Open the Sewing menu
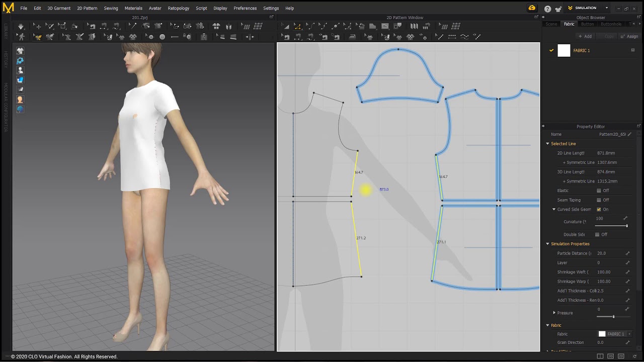 (x=111, y=8)
